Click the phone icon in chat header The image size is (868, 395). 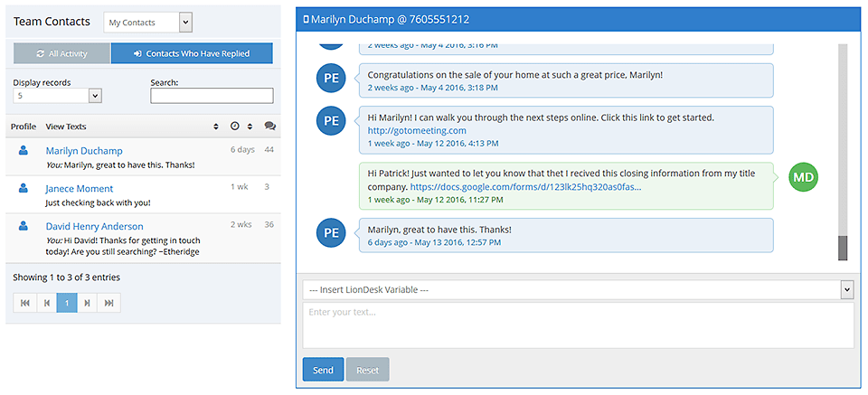coord(306,20)
